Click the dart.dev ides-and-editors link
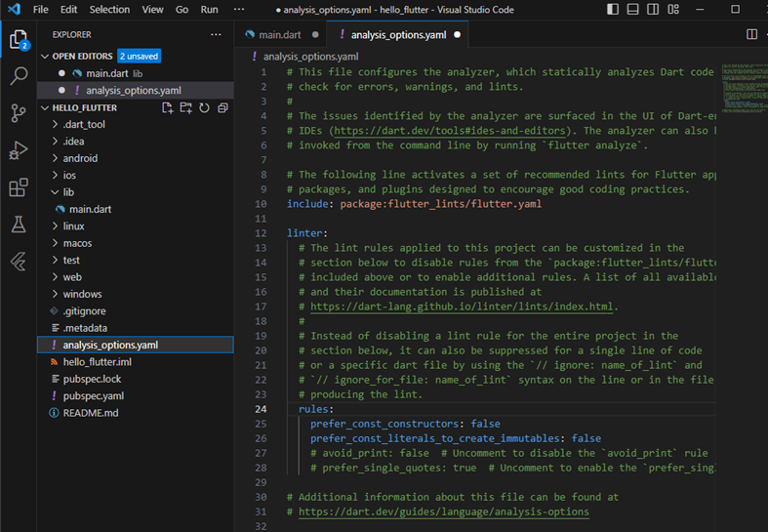The image size is (768, 532). point(450,131)
